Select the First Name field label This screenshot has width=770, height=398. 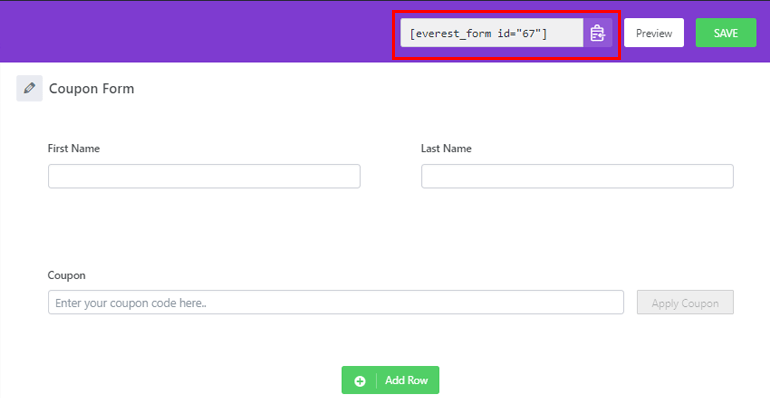click(x=74, y=148)
